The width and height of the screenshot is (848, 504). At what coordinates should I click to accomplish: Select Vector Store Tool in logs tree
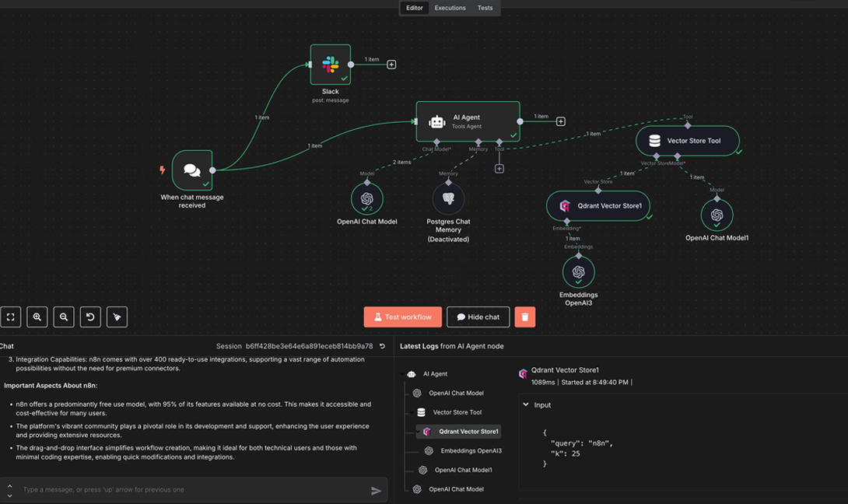pyautogui.click(x=457, y=412)
